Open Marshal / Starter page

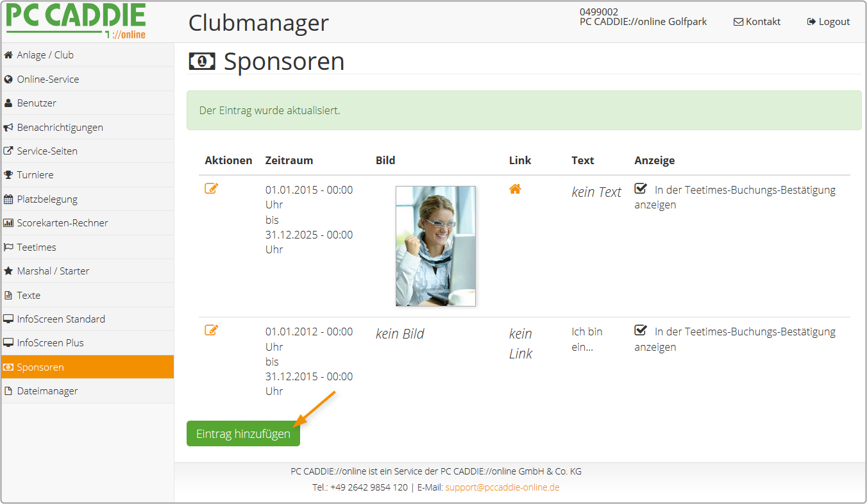[x=87, y=271]
